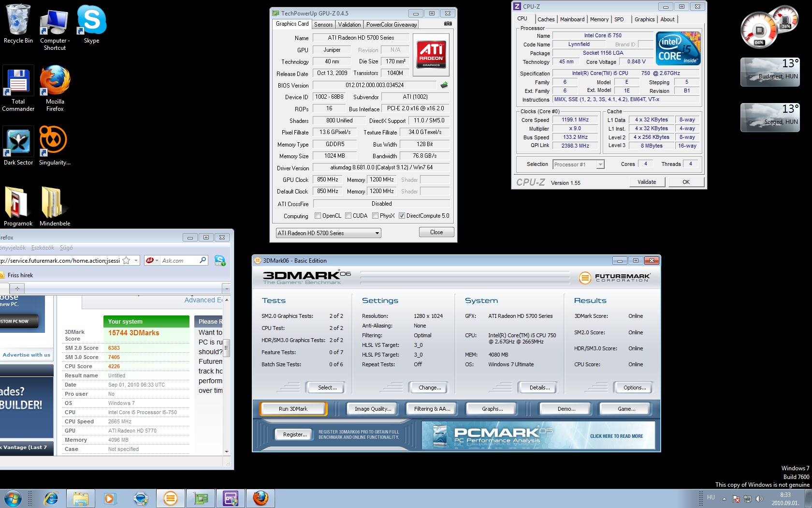Switch to the Sensors tab in GPU-Z

tap(323, 25)
